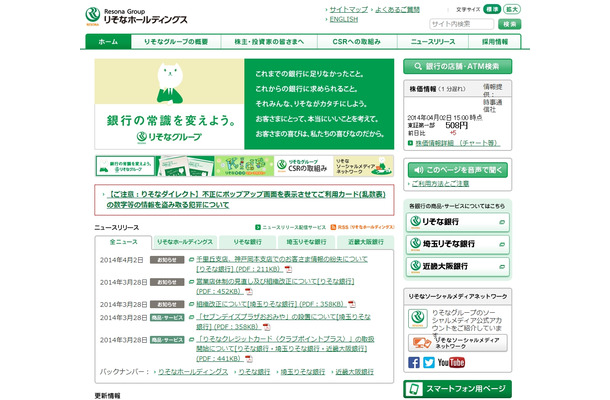Click the 検索 search button
This screenshot has width=610, height=400.
510,24
